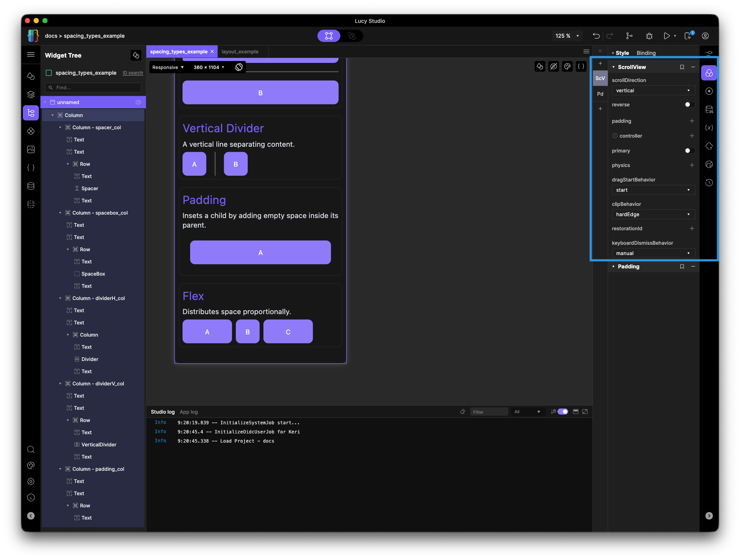Viewport: 740px width, 560px height.
Task: Open the layers stack icon in sidebar
Action: [31, 95]
